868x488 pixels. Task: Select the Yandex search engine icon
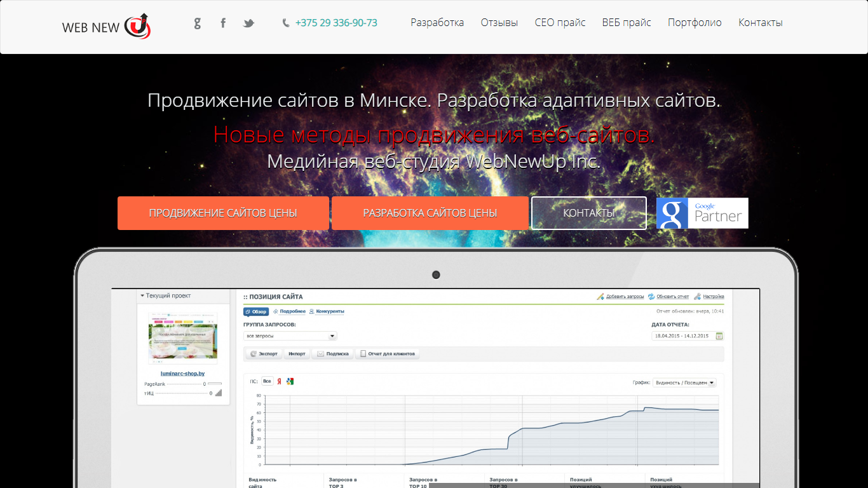point(279,381)
